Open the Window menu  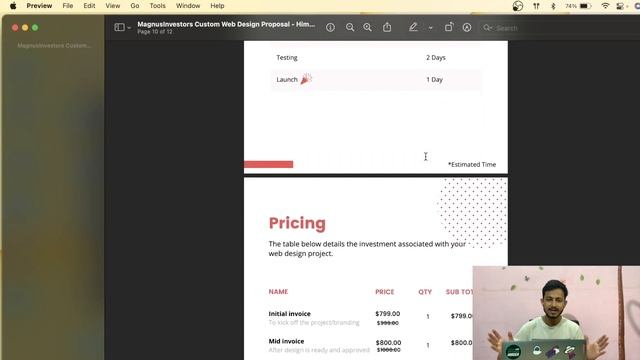pyautogui.click(x=188, y=6)
